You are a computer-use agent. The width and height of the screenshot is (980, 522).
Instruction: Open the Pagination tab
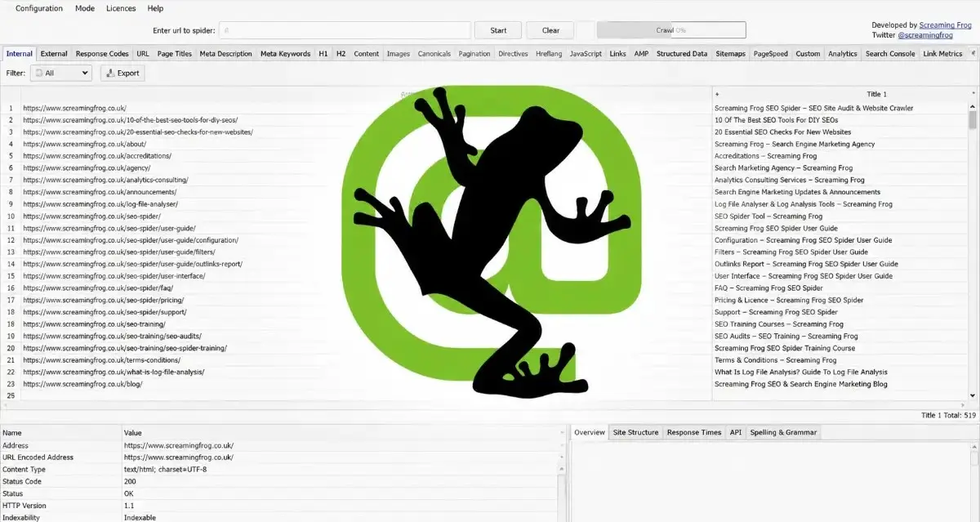point(474,54)
